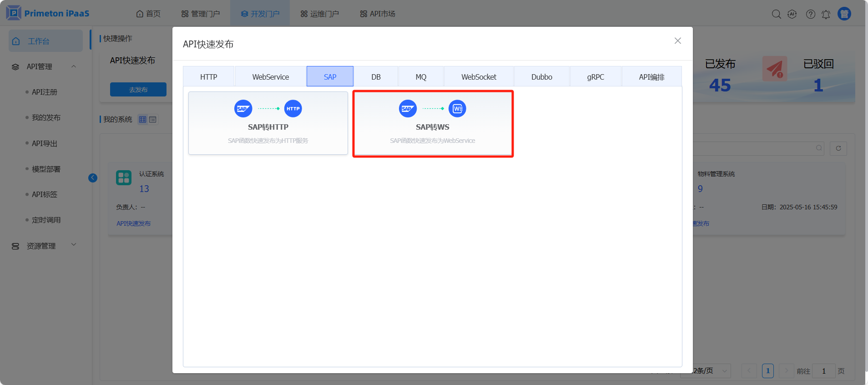
Task: Switch my systems to card grid view
Action: pos(143,120)
